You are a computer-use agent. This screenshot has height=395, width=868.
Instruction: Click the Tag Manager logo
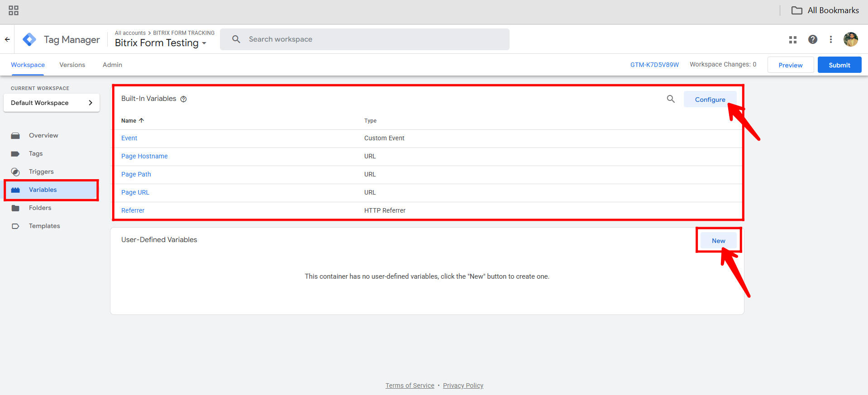coord(29,39)
